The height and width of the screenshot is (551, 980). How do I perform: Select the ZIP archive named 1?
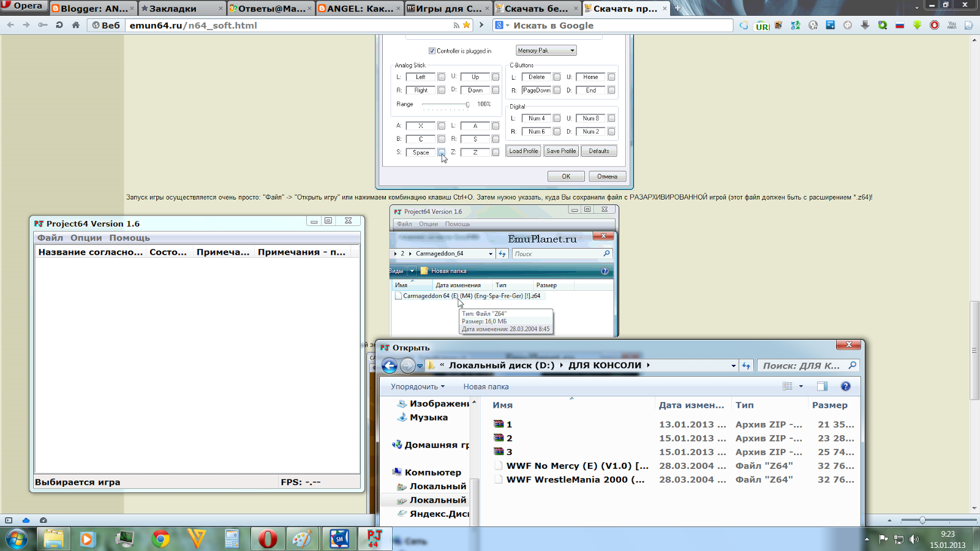click(x=509, y=424)
